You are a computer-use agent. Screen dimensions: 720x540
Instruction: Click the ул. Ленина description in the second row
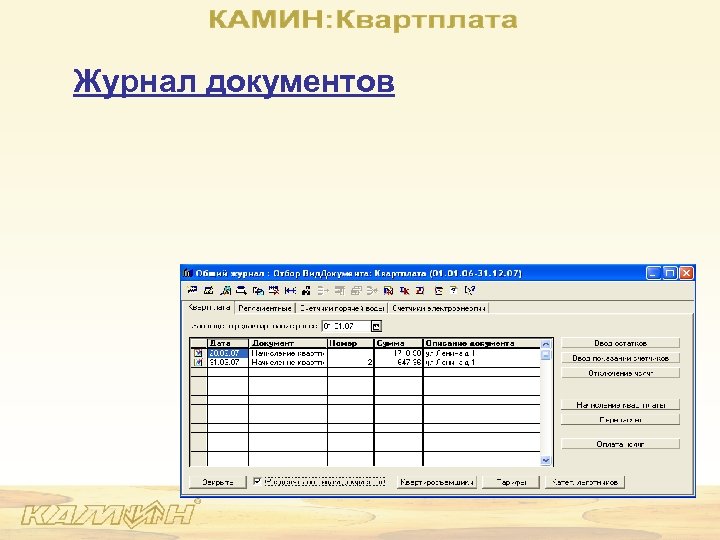(482, 362)
